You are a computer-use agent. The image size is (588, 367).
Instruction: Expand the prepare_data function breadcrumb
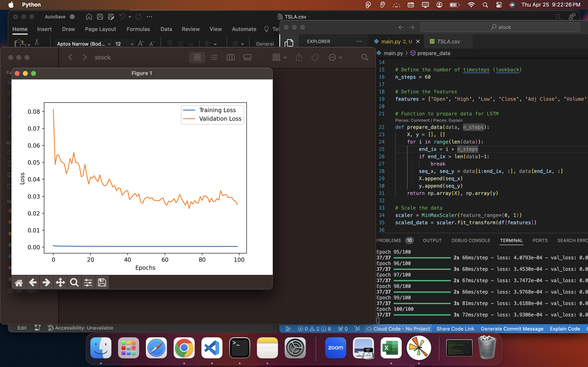(x=433, y=53)
